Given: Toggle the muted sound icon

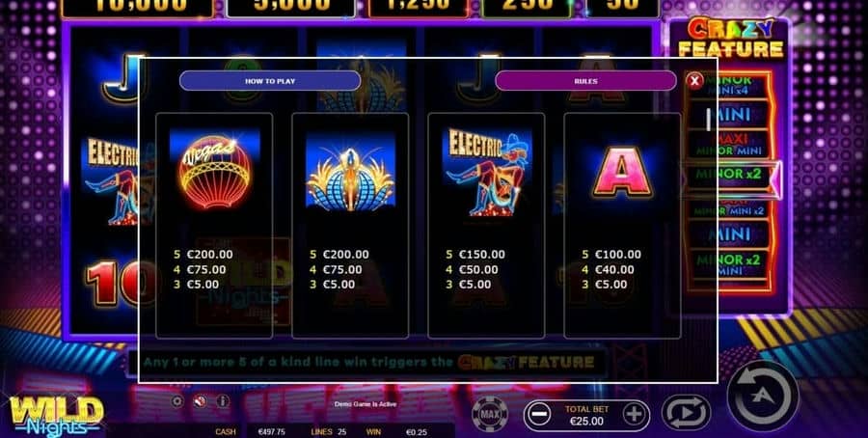Looking at the screenshot, I should pyautogui.click(x=200, y=401).
